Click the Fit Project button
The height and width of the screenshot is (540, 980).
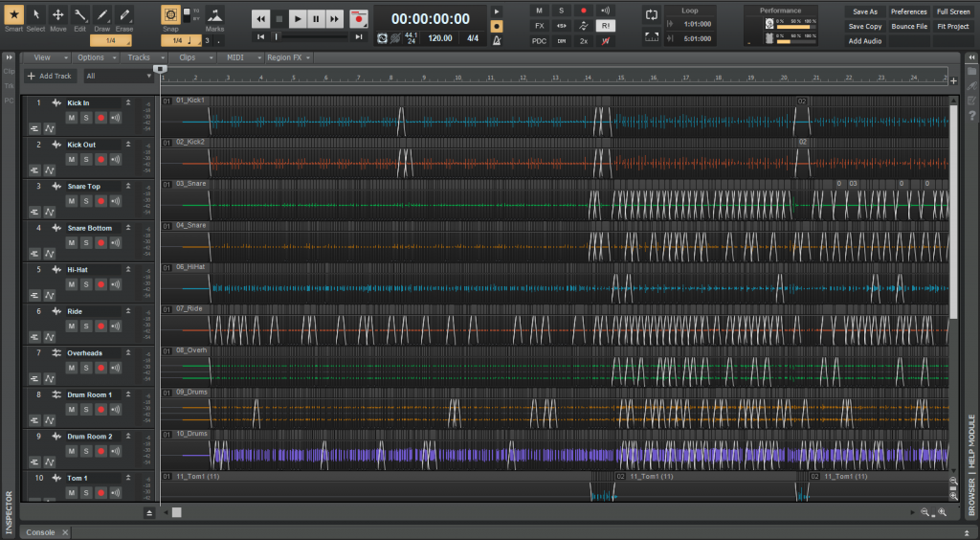coord(953,26)
